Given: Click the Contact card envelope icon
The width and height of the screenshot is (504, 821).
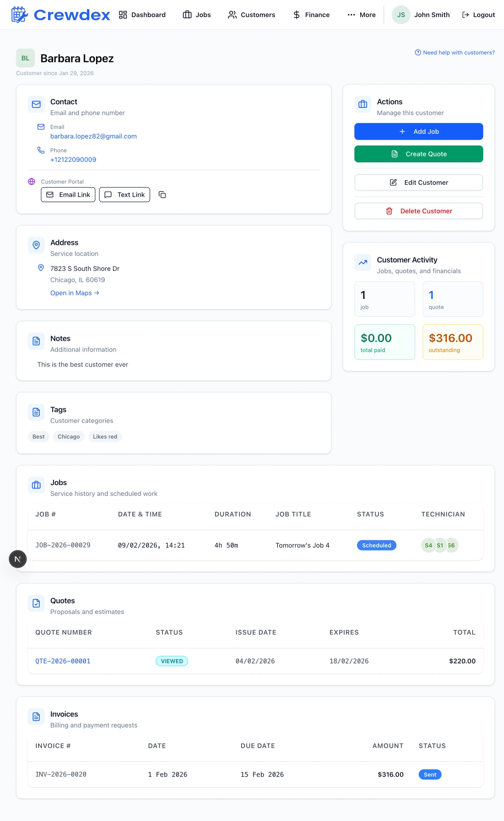Looking at the screenshot, I should click(x=36, y=104).
